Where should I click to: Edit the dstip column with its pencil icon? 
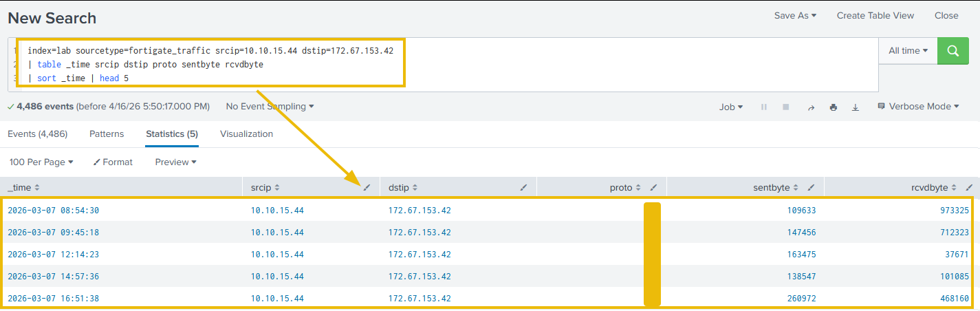[524, 187]
